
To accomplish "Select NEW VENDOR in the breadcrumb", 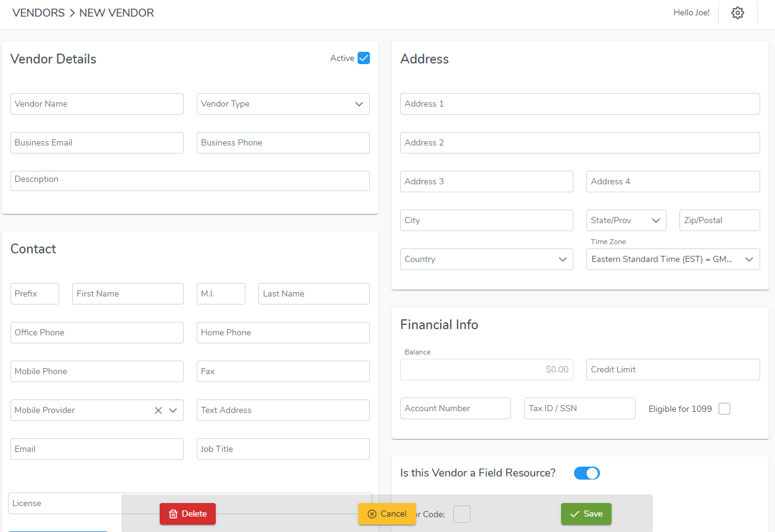I will pyautogui.click(x=117, y=12).
